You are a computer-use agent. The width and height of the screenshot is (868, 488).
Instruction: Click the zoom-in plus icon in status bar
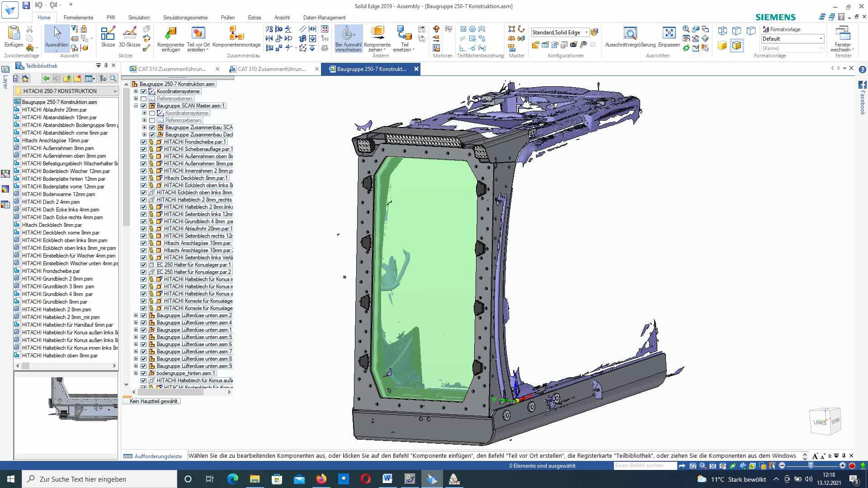click(843, 465)
